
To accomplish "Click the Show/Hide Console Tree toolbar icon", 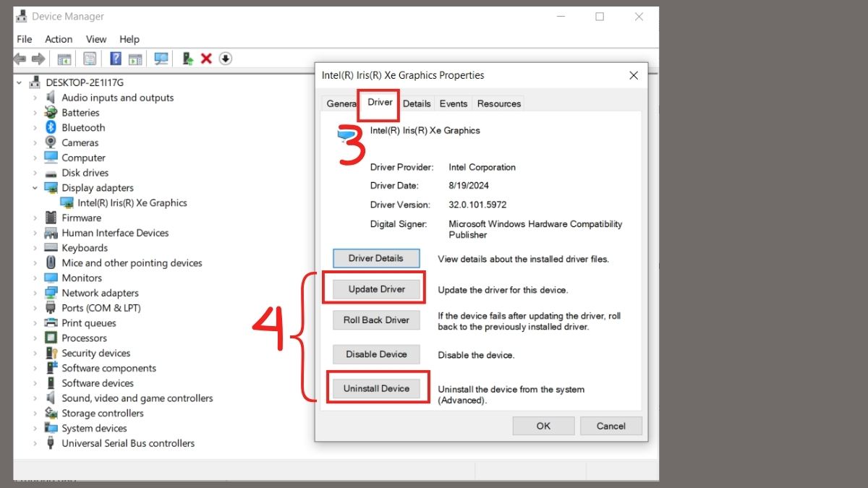I will click(x=64, y=59).
